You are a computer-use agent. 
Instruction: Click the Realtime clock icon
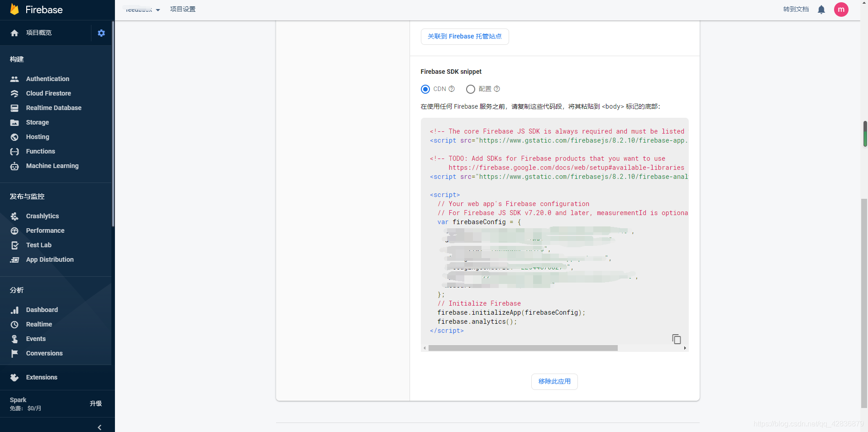click(14, 324)
